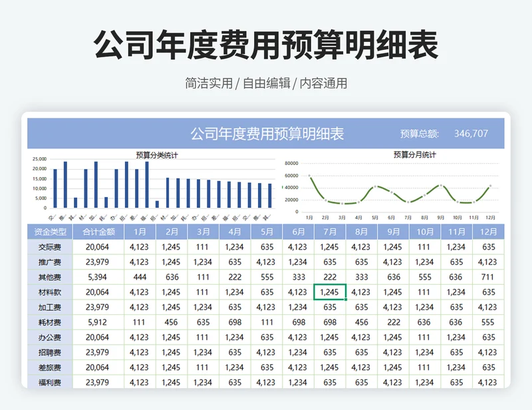Click the 预算总额 label in the banner
The width and height of the screenshot is (532, 410).
[420, 134]
